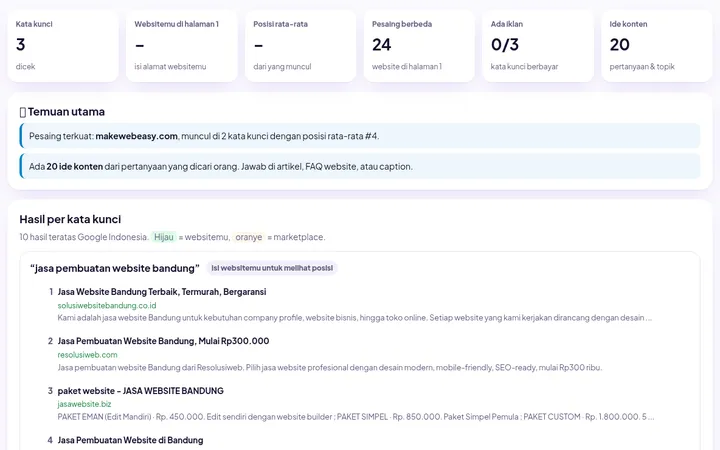Click 'kata kunci berbayar' caption
The image size is (720, 450).
point(524,67)
